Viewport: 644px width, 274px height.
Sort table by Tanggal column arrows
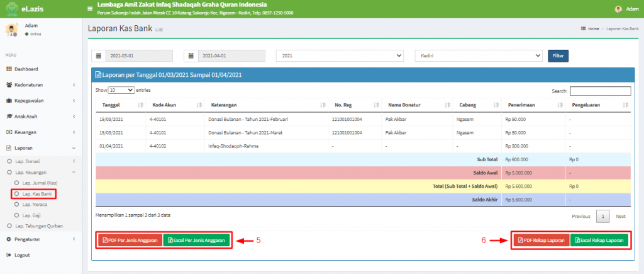click(x=140, y=105)
